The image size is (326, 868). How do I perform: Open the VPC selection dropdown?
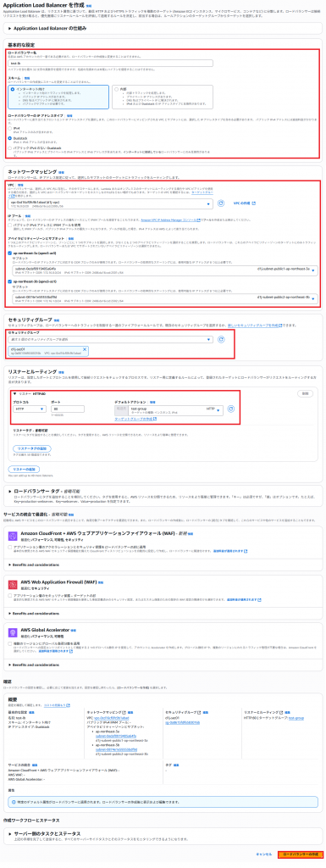coord(111,203)
